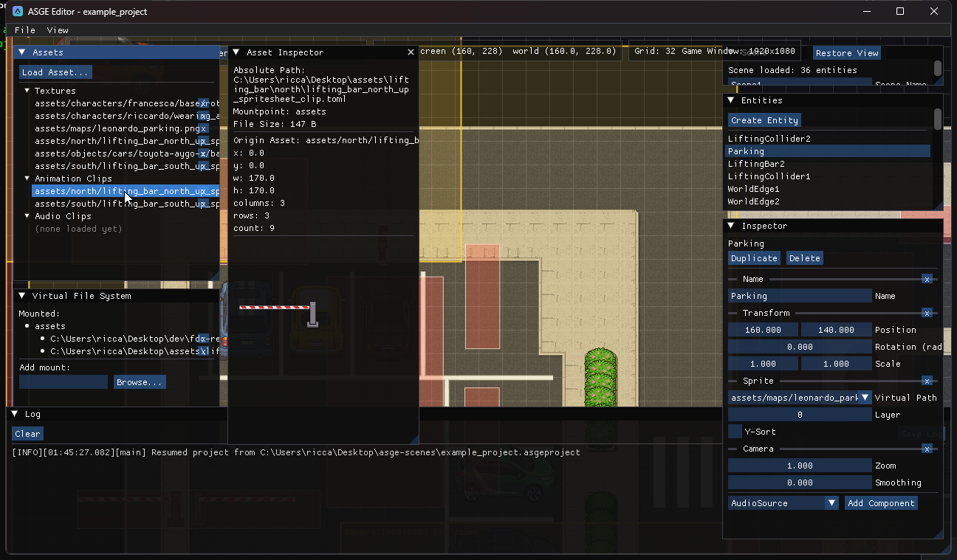Viewport: 957px width, 560px height.
Task: Click the Restore View button
Action: tap(847, 53)
